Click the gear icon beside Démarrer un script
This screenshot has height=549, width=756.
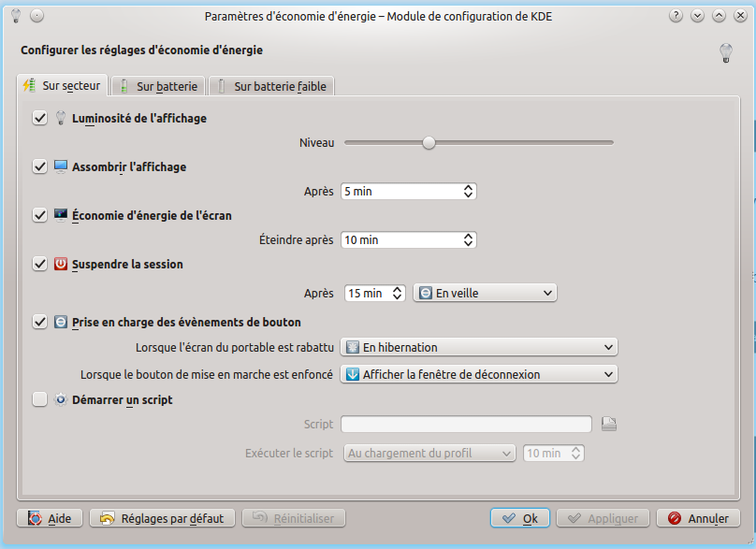61,399
